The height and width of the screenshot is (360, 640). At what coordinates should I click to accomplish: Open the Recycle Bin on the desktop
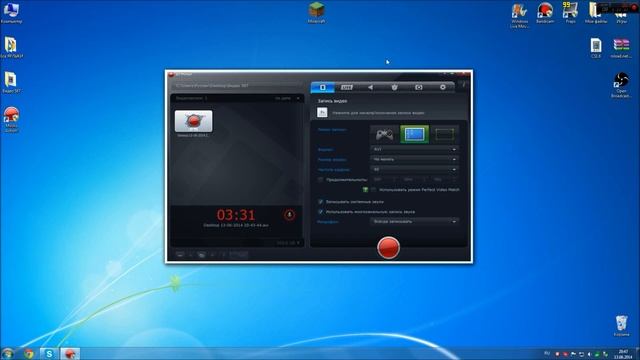(x=621, y=325)
